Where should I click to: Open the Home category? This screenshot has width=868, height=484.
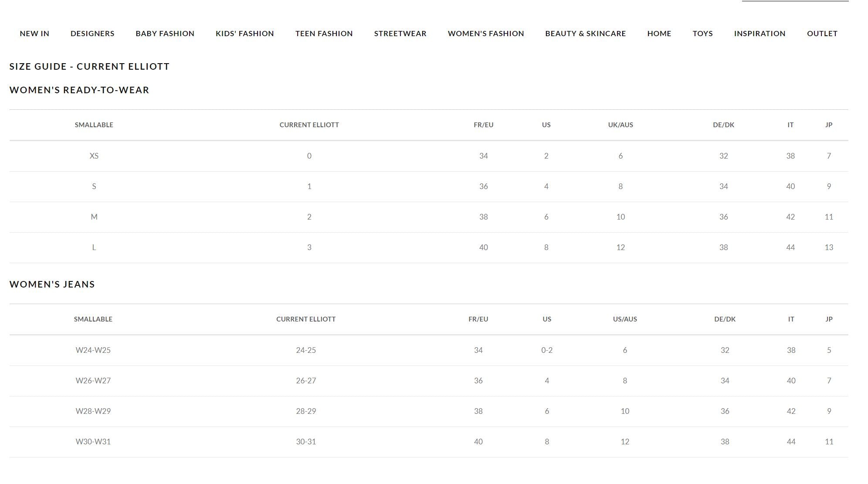click(659, 34)
